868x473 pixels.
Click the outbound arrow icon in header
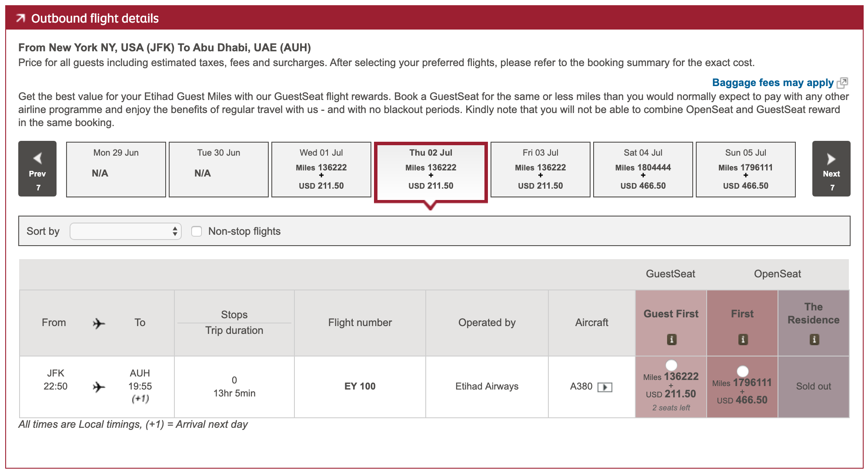tap(20, 18)
